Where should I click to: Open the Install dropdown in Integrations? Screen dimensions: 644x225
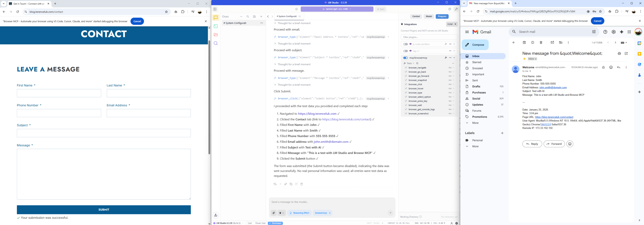pyautogui.click(x=452, y=24)
